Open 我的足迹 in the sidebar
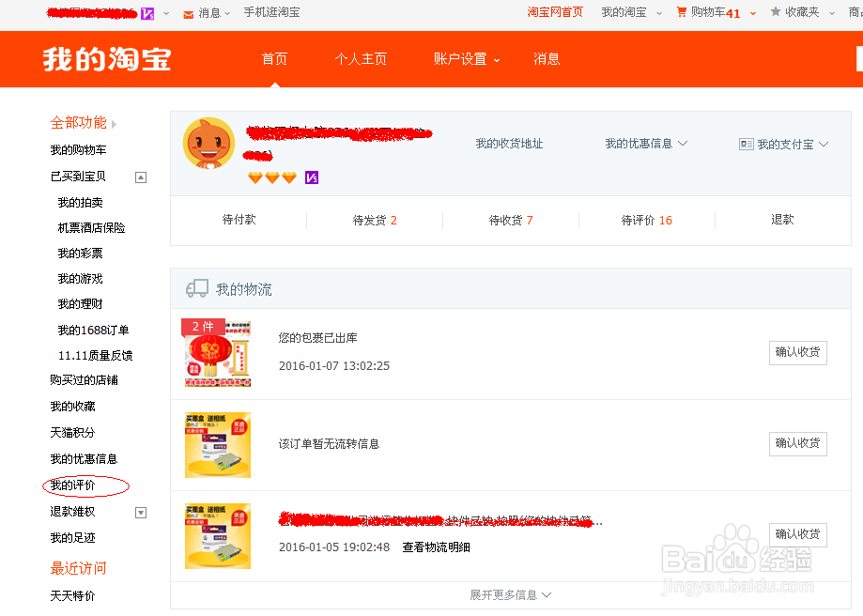The width and height of the screenshot is (863, 616). [72, 538]
